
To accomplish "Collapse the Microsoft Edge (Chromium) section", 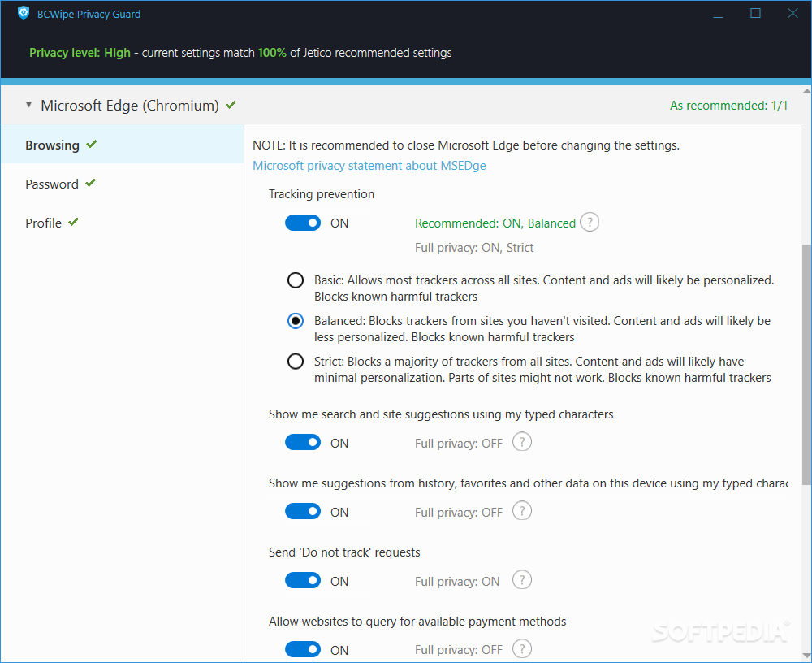I will click(x=29, y=105).
